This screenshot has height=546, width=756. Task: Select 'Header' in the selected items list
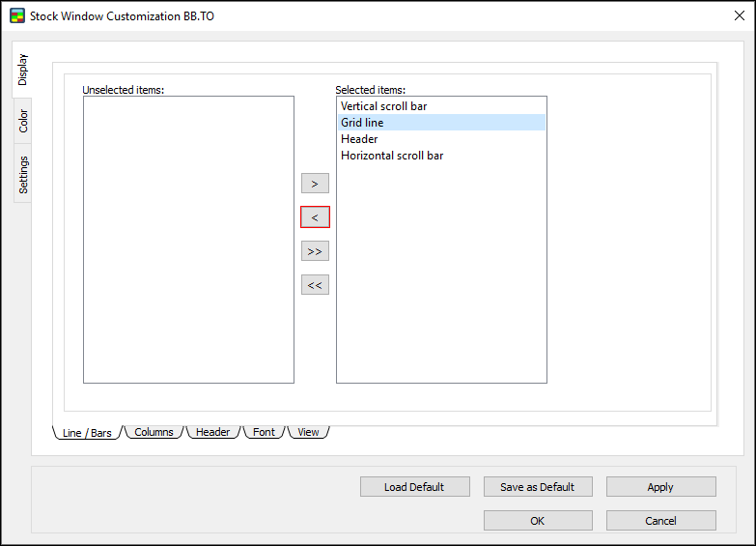click(359, 139)
